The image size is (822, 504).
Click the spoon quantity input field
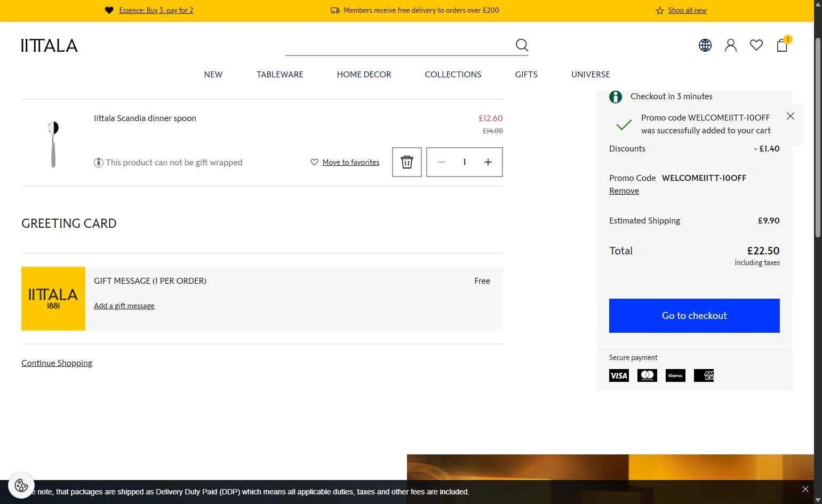pyautogui.click(x=465, y=162)
